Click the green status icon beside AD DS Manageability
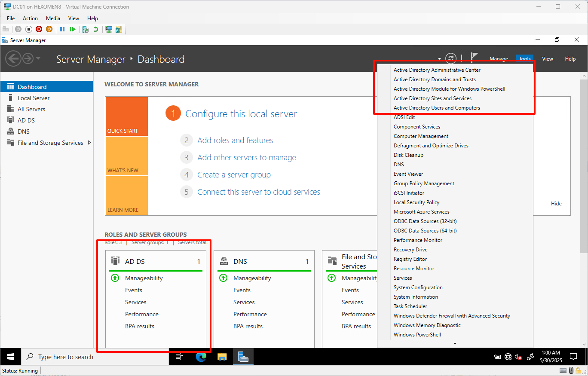Image resolution: width=588 pixels, height=376 pixels. tap(115, 278)
